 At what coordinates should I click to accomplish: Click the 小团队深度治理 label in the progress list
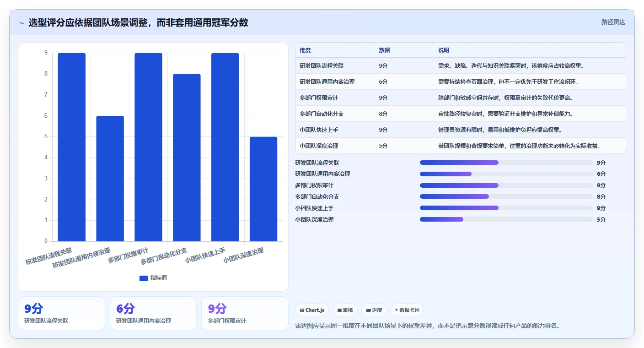[x=314, y=219]
